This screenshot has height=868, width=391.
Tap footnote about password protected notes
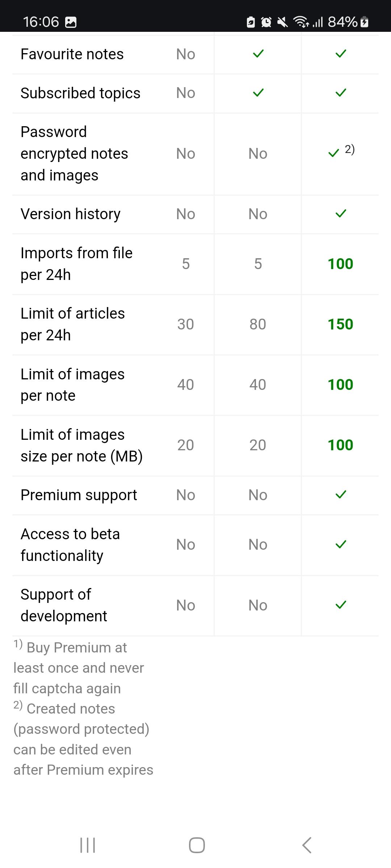(83, 739)
